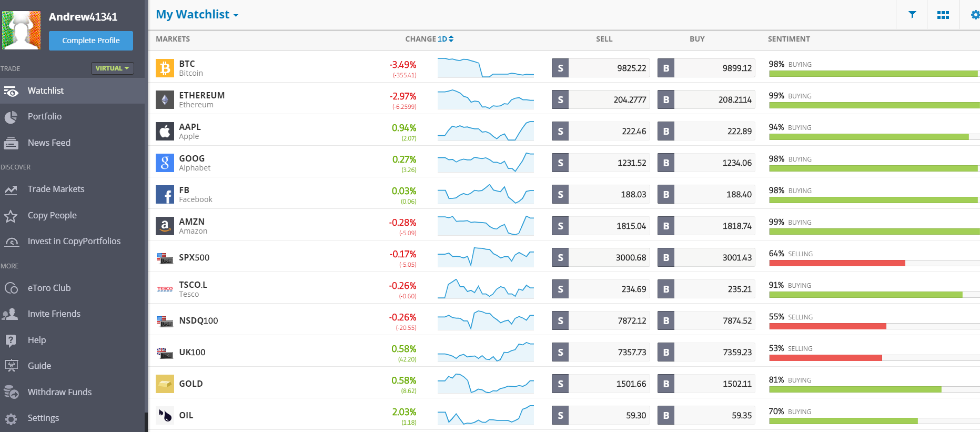Click the Portfolio pie chart icon
Viewport: 980px width, 432px height.
point(11,117)
